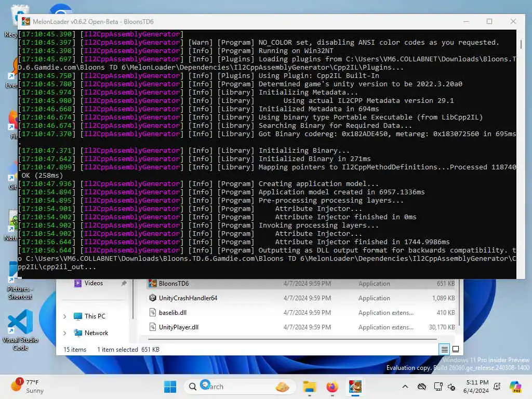Switch Explorer to large icons view
Screen dimensions: 532x399
tap(456, 349)
